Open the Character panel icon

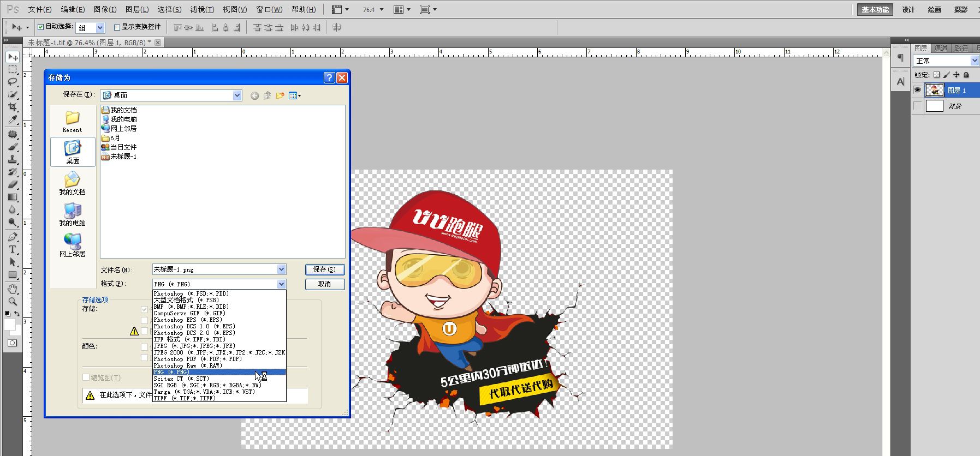900,81
